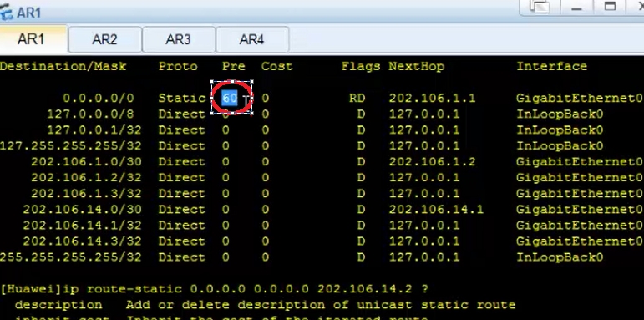Click the 202.106.1.2/32 destination
644x320 pixels.
[86, 178]
